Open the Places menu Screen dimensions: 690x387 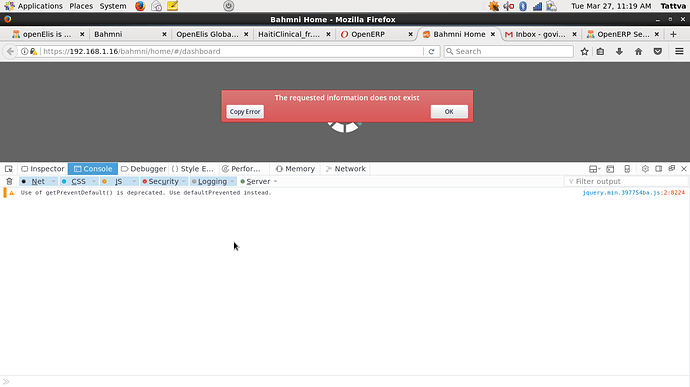[81, 6]
